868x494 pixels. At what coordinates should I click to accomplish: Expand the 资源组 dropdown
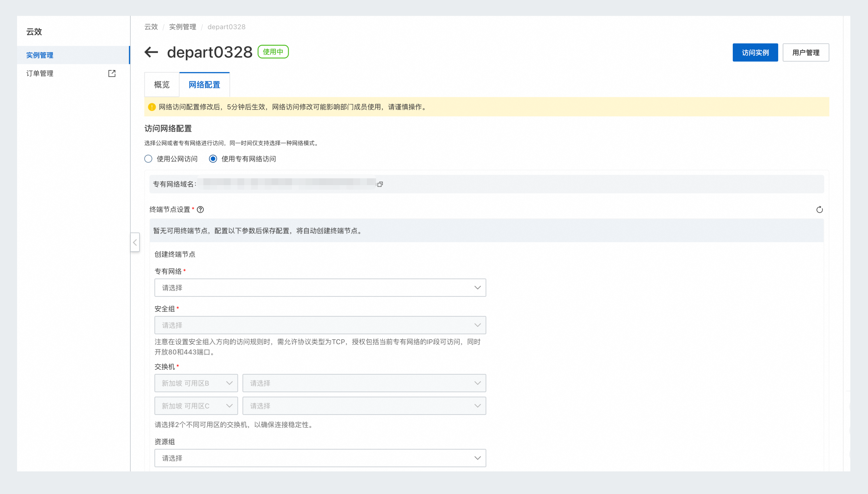[320, 458]
